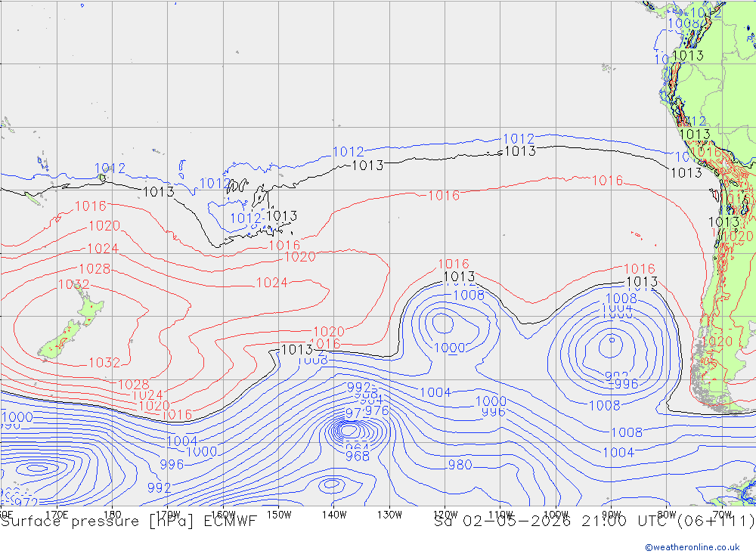The image size is (756, 554).
Task: Click the 140W longitude label
Action: point(335,515)
